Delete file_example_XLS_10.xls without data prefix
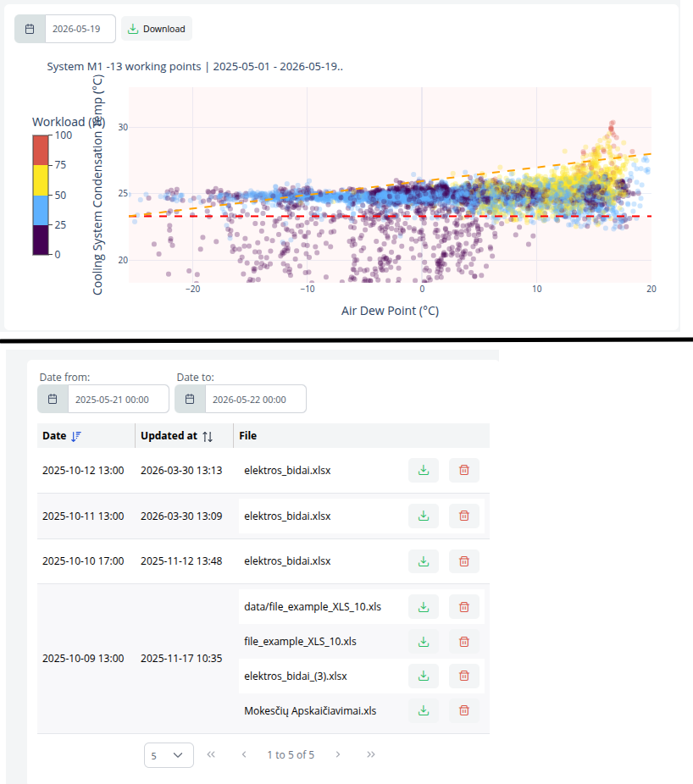The width and height of the screenshot is (693, 784). click(464, 642)
